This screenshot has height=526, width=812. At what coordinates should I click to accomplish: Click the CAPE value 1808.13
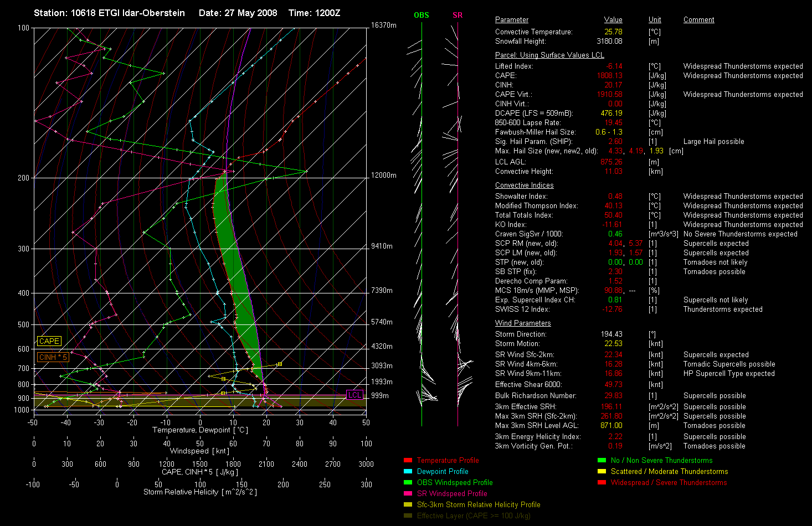[609, 76]
